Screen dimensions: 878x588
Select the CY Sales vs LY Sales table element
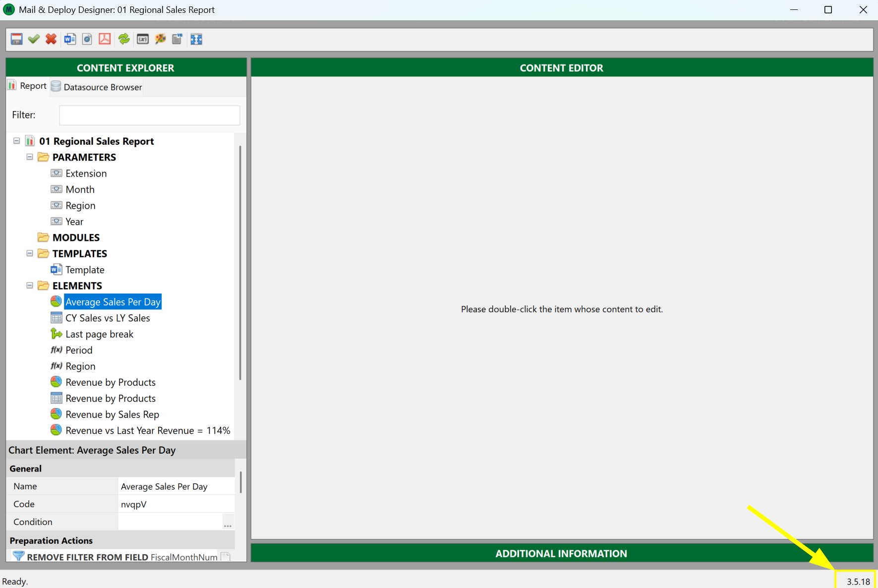tap(107, 318)
